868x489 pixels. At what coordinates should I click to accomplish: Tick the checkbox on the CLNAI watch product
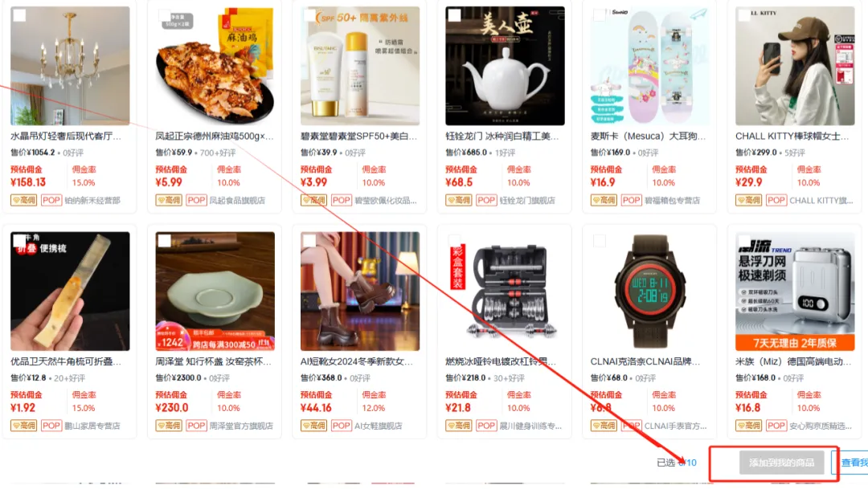(x=600, y=241)
